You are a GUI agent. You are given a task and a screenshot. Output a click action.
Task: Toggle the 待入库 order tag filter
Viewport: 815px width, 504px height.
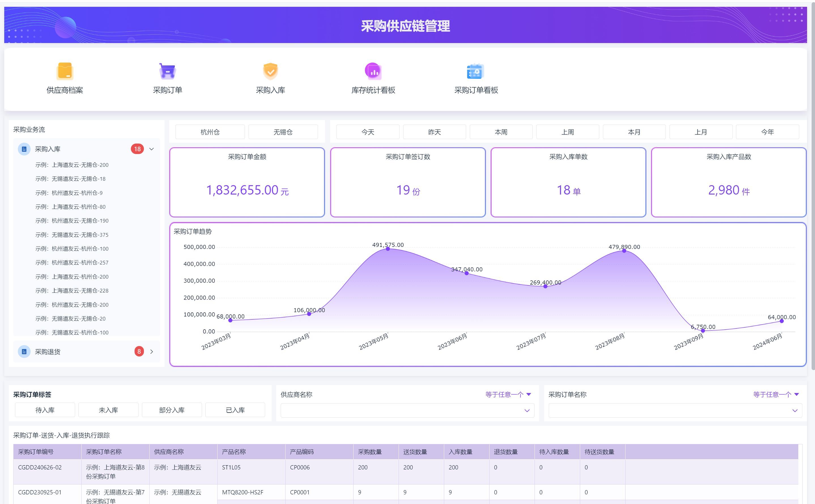[45, 410]
